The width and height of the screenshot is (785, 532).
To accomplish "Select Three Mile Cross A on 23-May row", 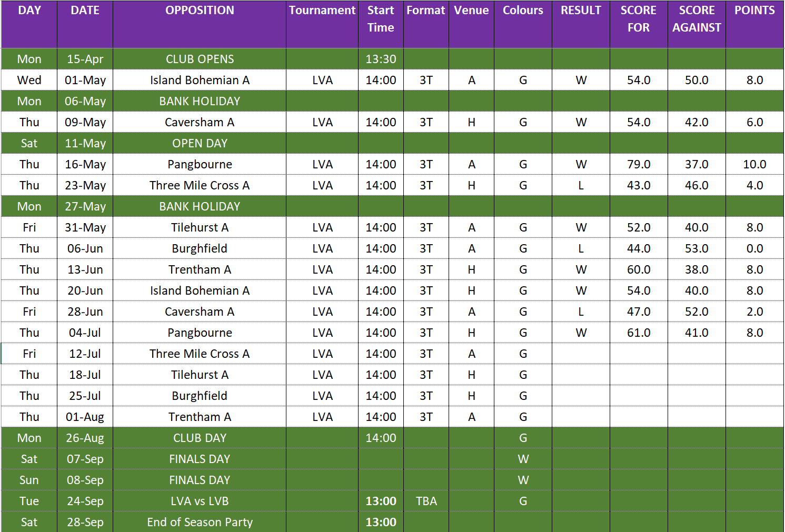I will pyautogui.click(x=200, y=185).
